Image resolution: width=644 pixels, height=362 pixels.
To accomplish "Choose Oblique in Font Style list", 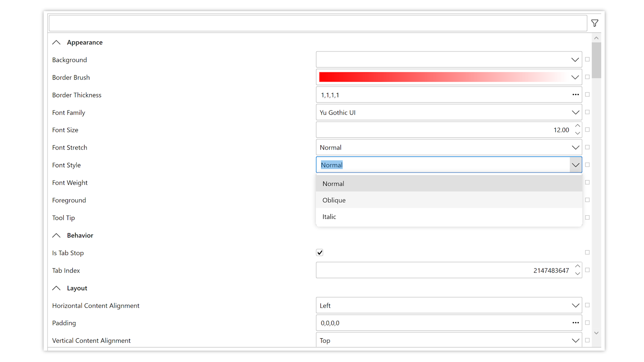I will pos(449,200).
